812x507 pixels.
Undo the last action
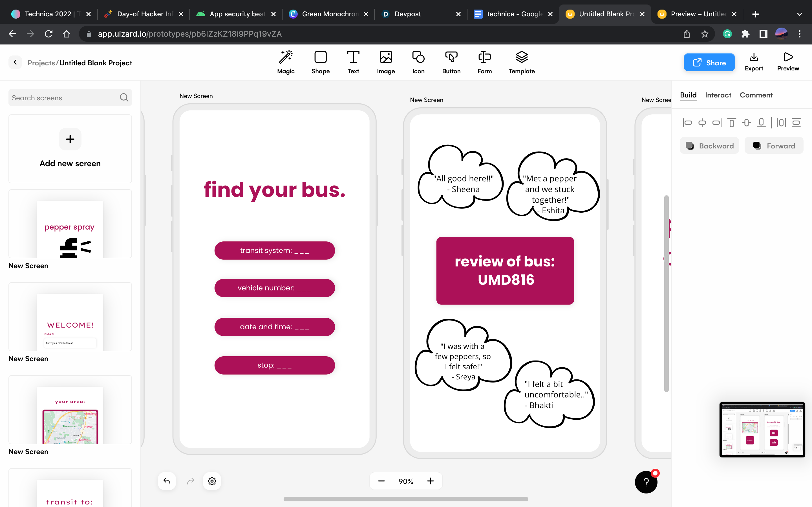[167, 481]
